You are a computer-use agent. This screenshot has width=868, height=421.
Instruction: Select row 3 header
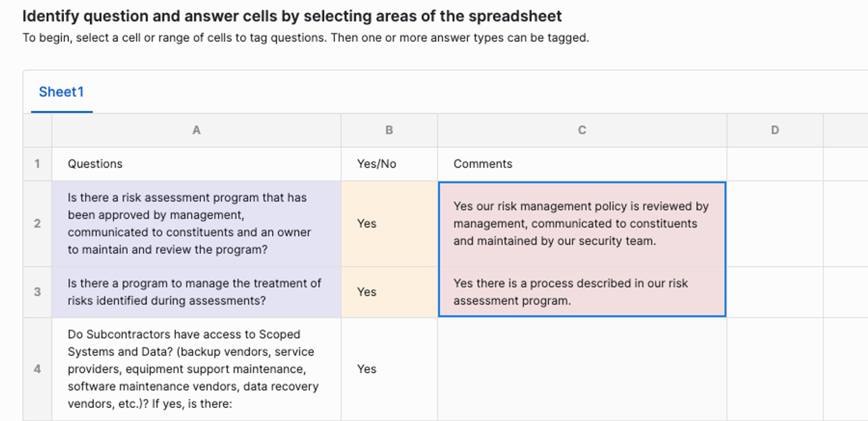point(37,292)
